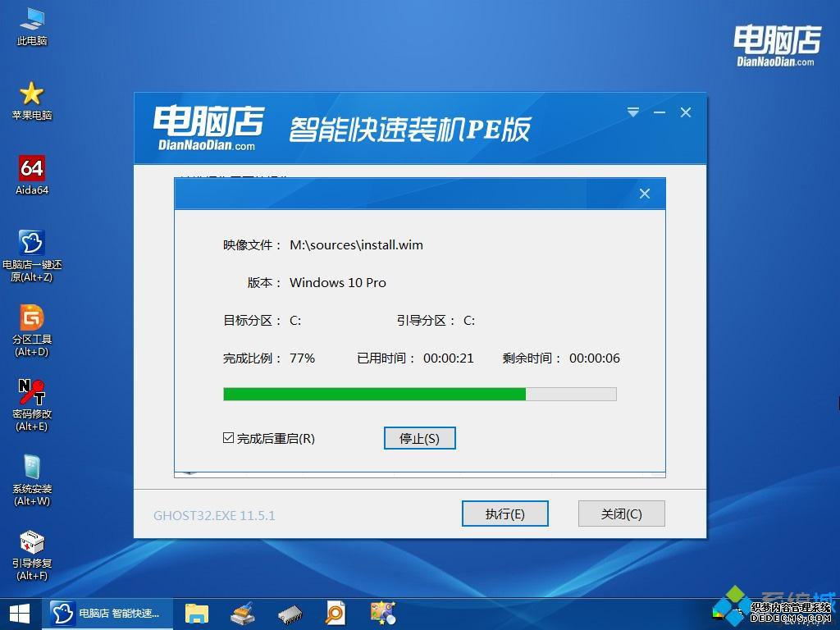Minimize the 智能快速装机PE版 window
Viewport: 840px width, 630px height.
coord(660,112)
